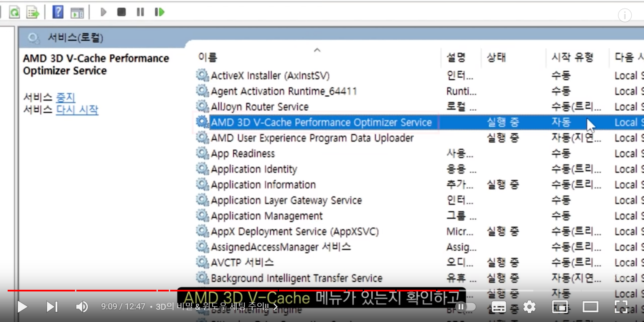Screen dimensions: 644x322
Task: Click the 중지 (stop service) link
Action: pyautogui.click(x=65, y=97)
